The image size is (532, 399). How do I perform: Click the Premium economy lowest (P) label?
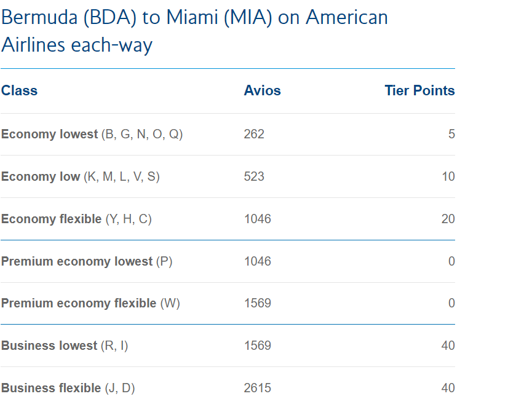tap(87, 261)
